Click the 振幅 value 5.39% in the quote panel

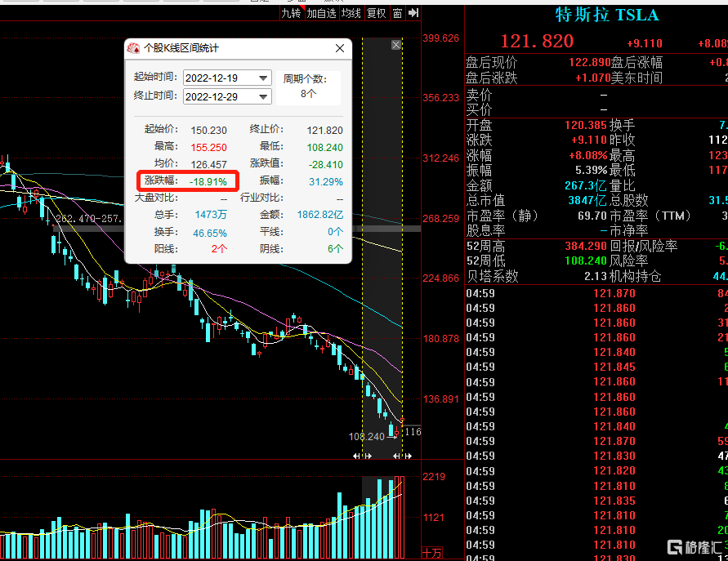(x=591, y=171)
